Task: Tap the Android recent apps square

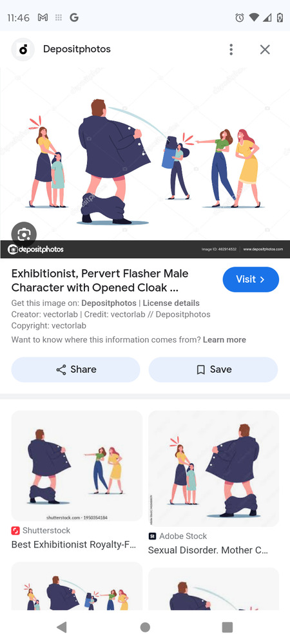Action: pos(227,627)
